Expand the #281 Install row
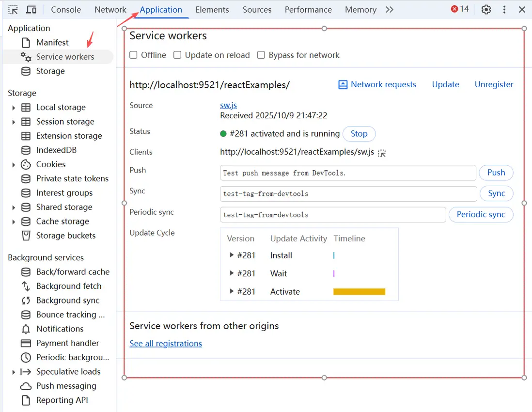Screen dimensions: 532x412 pos(232,255)
